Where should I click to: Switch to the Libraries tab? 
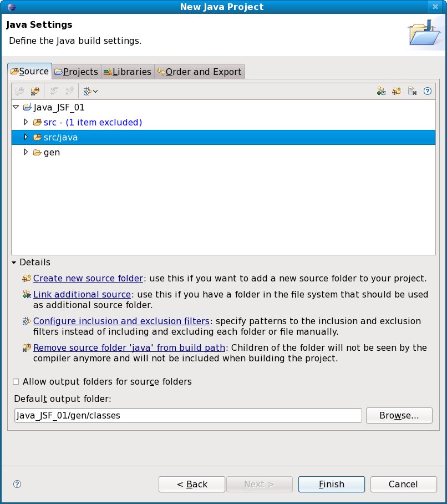pos(128,72)
